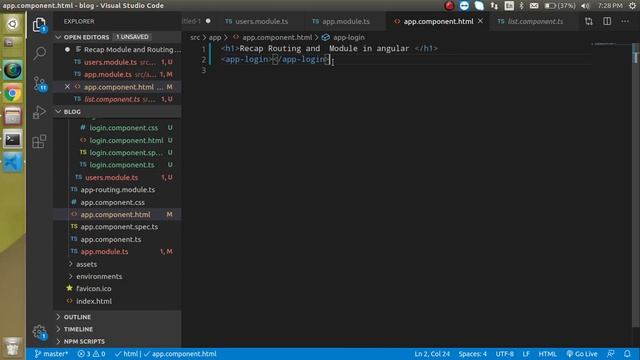Open the system power menu icon

[632, 6]
